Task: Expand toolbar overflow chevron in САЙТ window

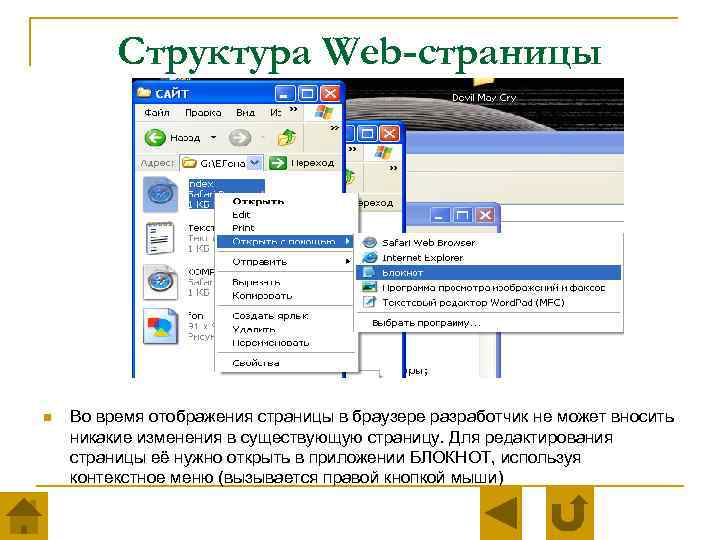Action: click(335, 129)
